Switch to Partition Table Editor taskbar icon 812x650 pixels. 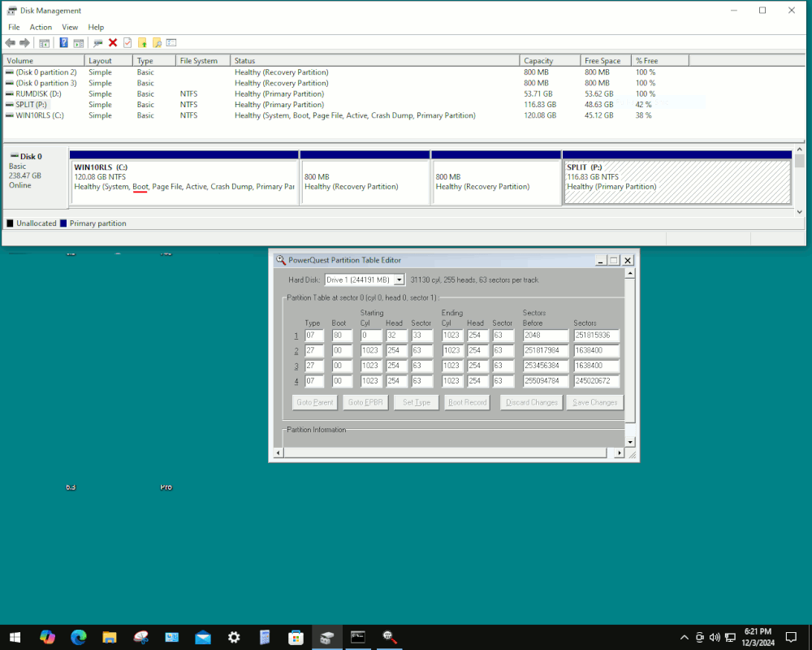389,638
